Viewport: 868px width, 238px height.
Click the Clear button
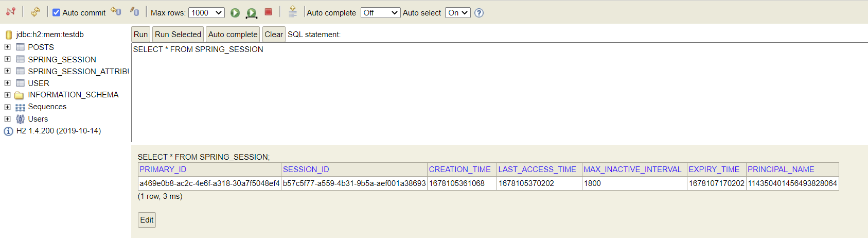274,35
